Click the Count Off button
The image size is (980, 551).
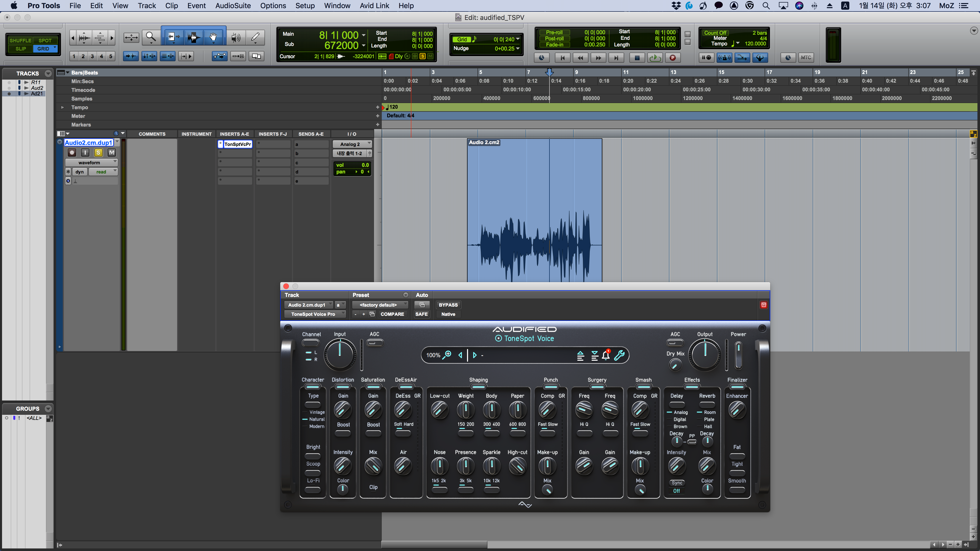[x=715, y=33]
